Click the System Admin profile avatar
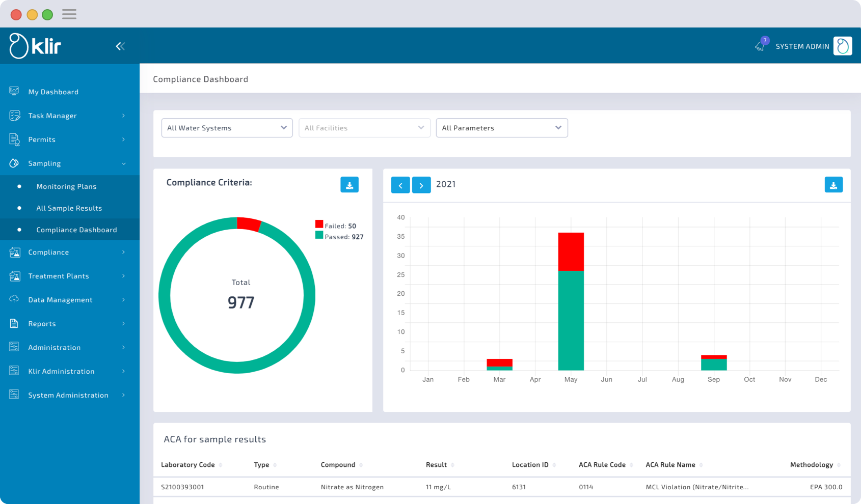Viewport: 861px width, 504px height. coord(843,46)
